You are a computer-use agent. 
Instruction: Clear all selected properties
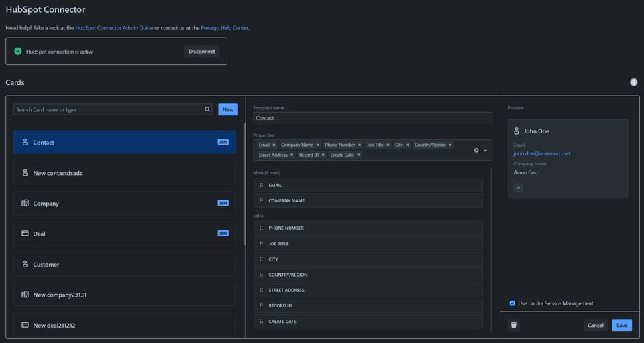pyautogui.click(x=476, y=150)
